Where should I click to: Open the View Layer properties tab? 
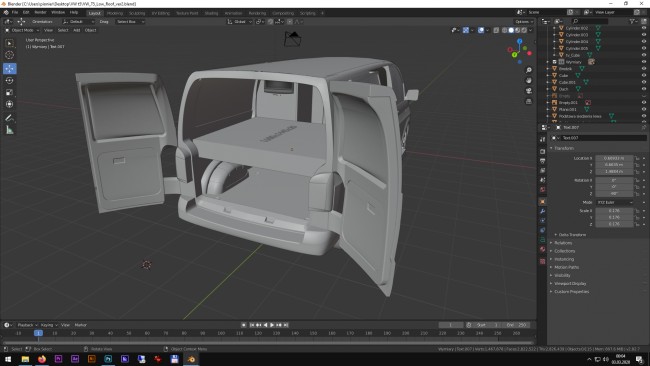[x=542, y=170]
